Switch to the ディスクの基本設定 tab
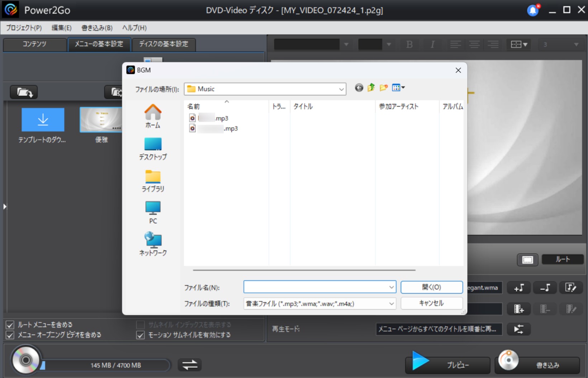Screen dimensions: 588x378 tap(163, 44)
